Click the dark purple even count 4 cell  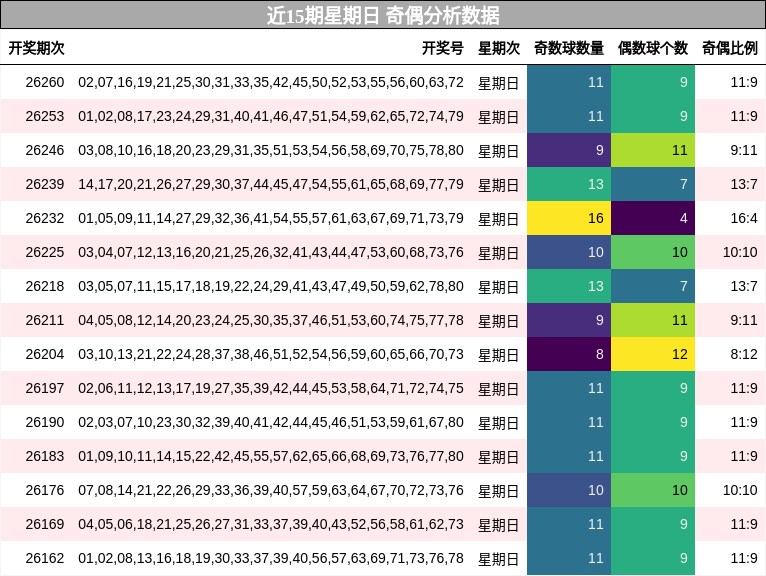pyautogui.click(x=653, y=218)
